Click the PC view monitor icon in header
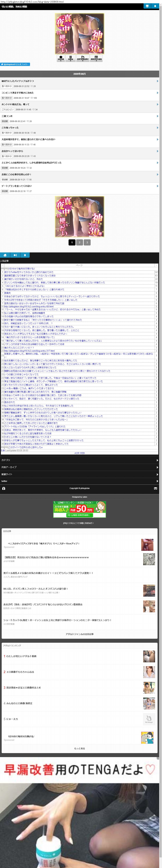This screenshot has height=868, width=162. (147, 6)
